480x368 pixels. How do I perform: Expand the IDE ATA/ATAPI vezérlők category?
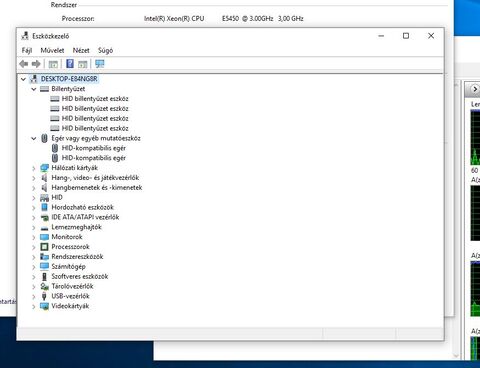coord(34,218)
